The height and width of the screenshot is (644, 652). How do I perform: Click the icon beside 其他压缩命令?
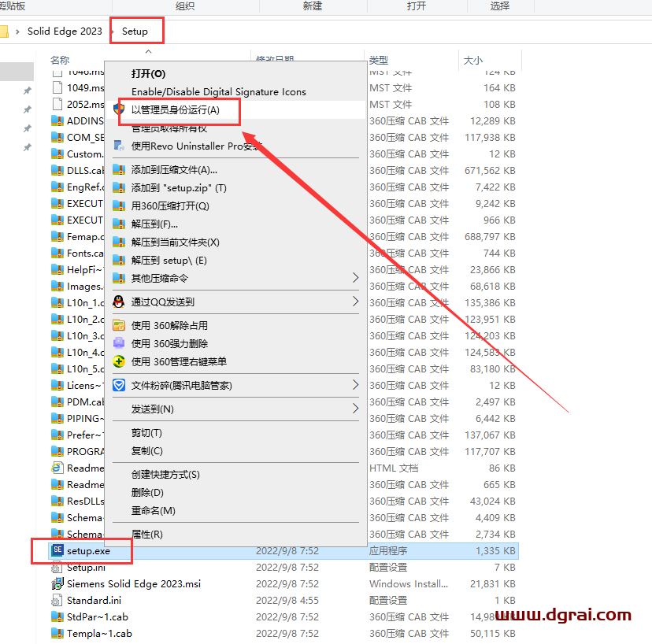click(119, 278)
